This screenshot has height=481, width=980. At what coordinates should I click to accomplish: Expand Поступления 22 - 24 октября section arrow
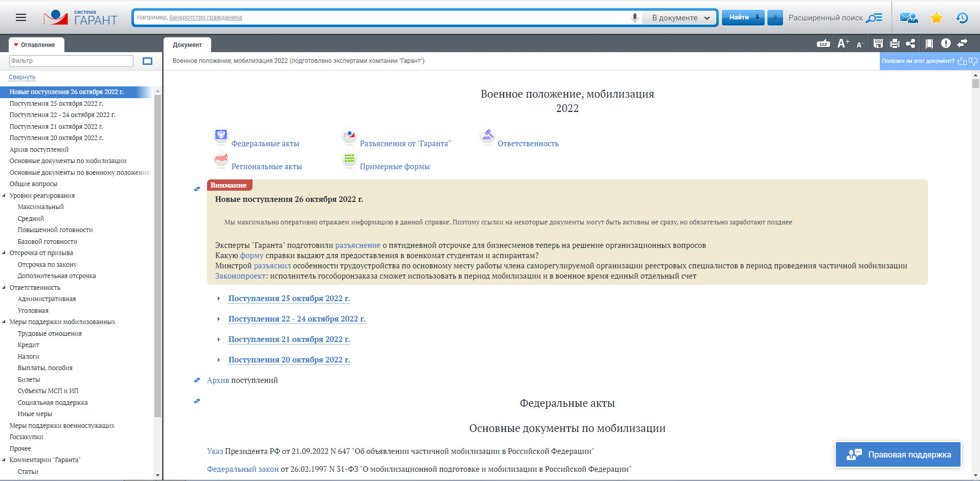pyautogui.click(x=219, y=319)
